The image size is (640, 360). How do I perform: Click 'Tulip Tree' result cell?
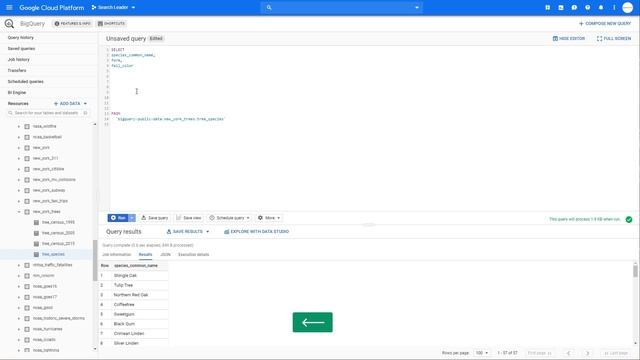(123, 285)
